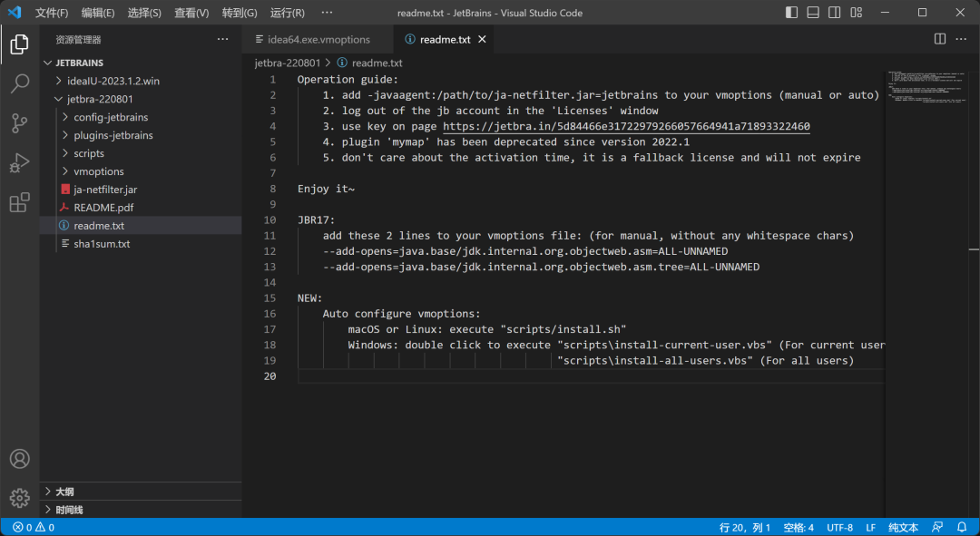Open Explorer views and More Actions ellipsis
The height and width of the screenshot is (536, 980).
(x=222, y=39)
